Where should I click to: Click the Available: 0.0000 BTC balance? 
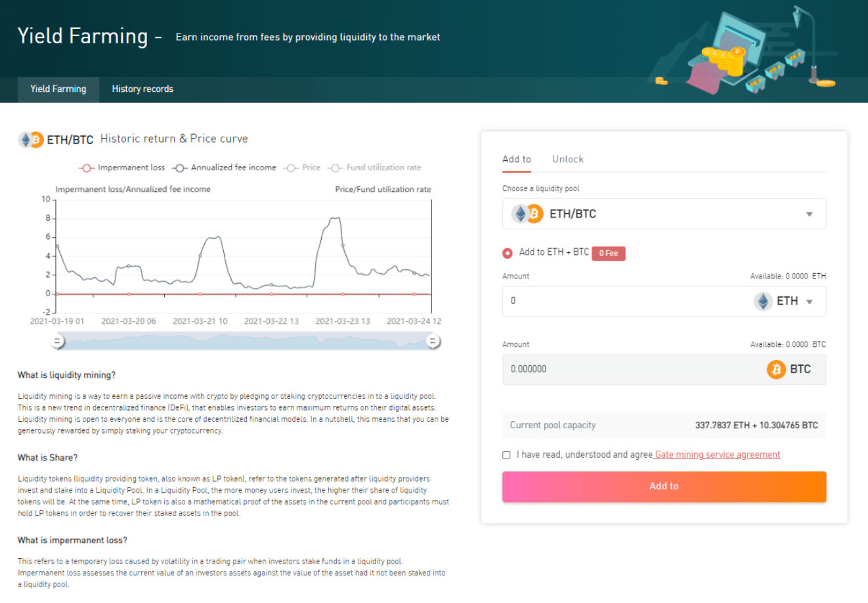(x=788, y=344)
